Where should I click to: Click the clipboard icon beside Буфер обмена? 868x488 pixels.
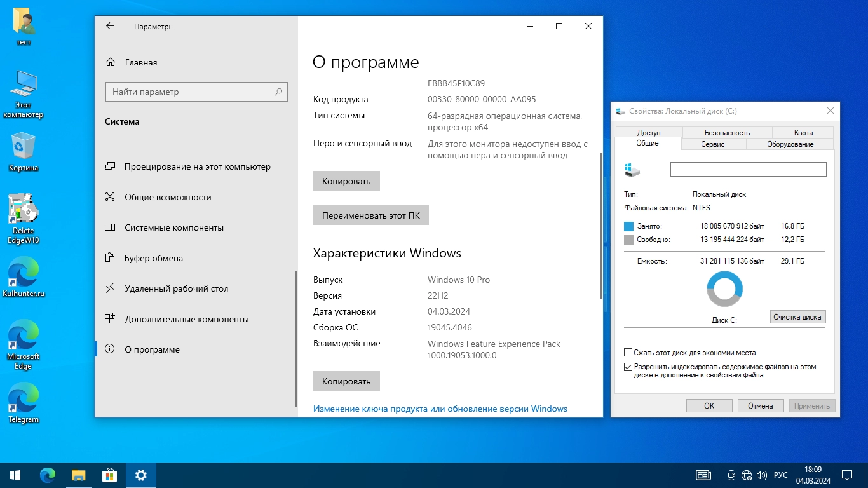(110, 258)
